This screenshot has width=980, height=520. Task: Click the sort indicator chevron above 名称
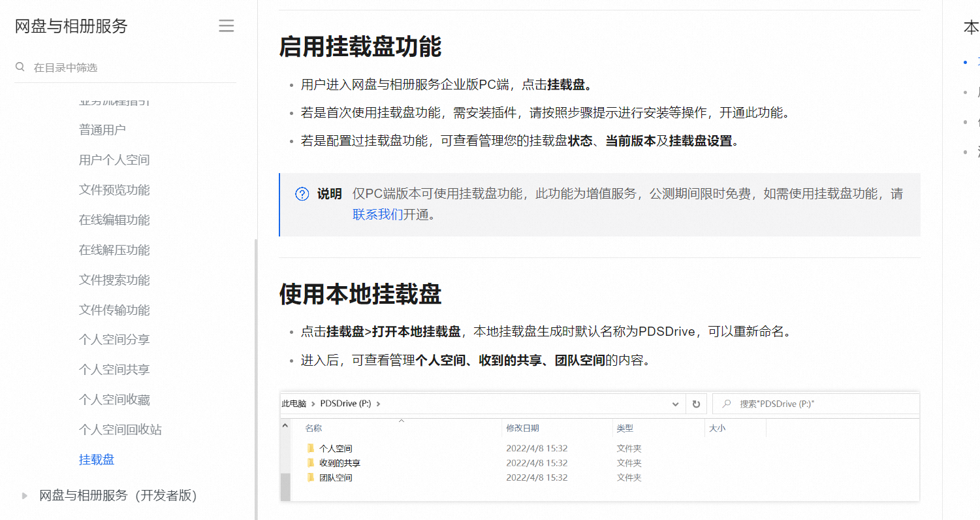pos(402,421)
